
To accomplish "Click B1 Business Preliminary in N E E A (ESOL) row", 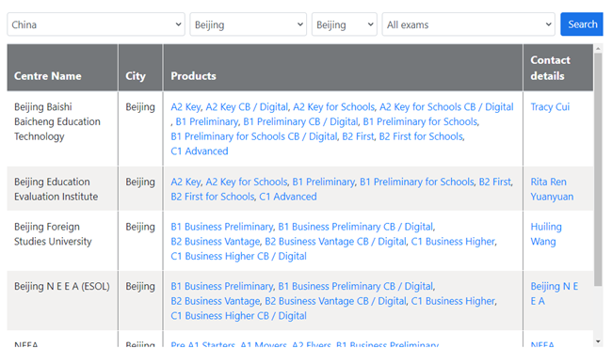I will pos(222,286).
